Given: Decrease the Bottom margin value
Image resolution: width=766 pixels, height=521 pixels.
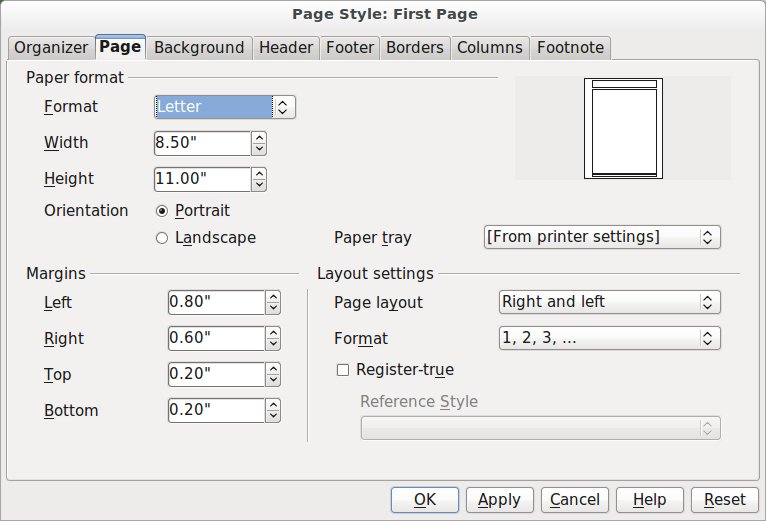Looking at the screenshot, I should 273,417.
